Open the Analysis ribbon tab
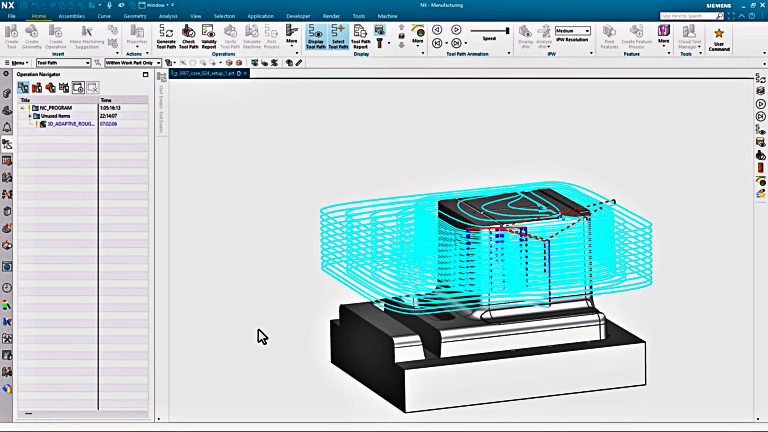The width and height of the screenshot is (768, 432). (x=168, y=16)
